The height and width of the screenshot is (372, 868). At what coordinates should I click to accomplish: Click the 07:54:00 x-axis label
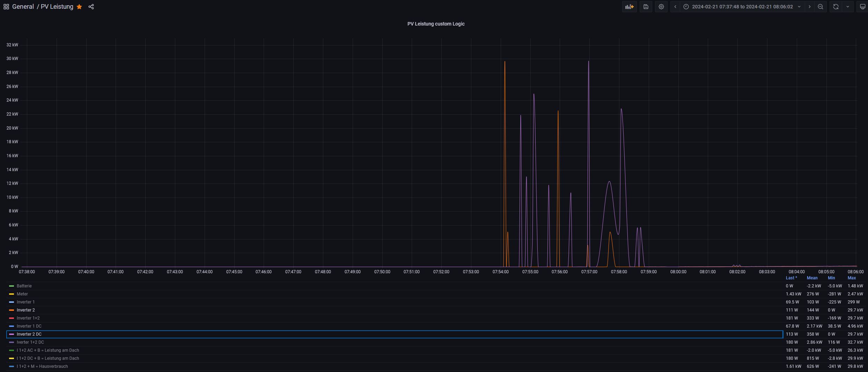coord(500,272)
